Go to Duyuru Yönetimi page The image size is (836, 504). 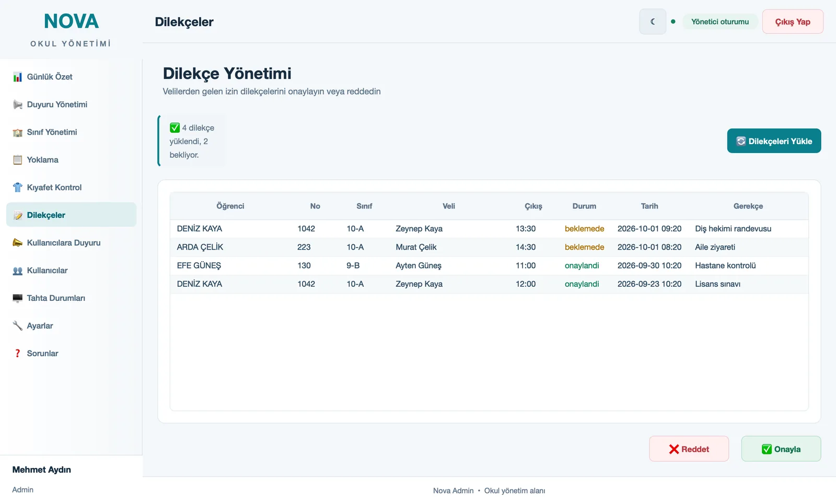click(71, 104)
